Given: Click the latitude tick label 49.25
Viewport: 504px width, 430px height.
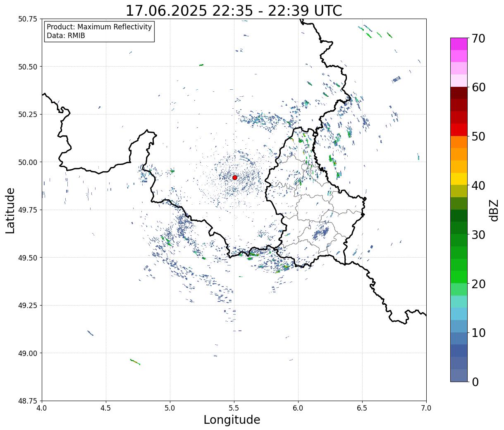Looking at the screenshot, I should click(x=28, y=306).
